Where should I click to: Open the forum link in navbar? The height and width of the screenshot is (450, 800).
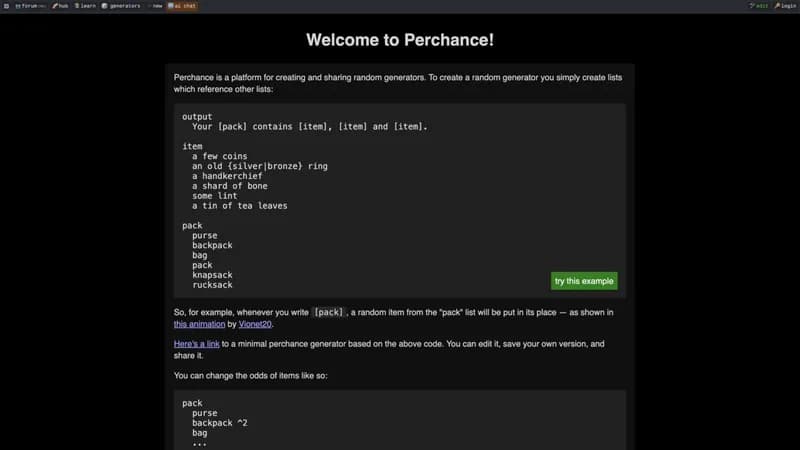coord(30,6)
